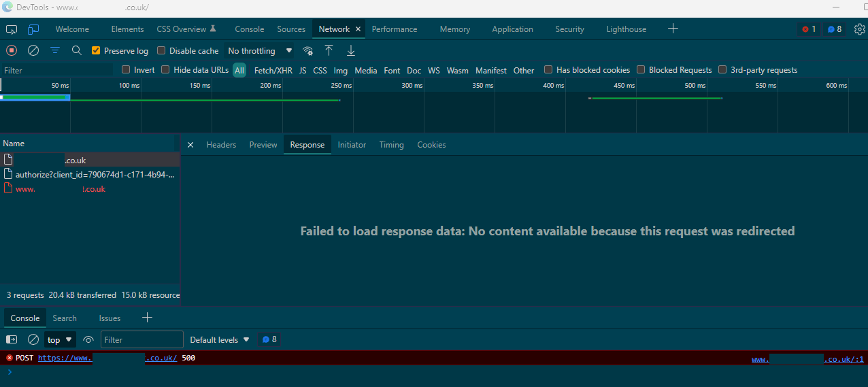Activate the inspect element picker icon

pos(12,29)
